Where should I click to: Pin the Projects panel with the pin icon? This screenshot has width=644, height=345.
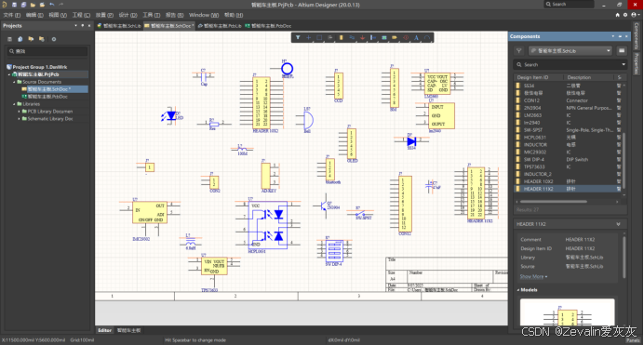[x=83, y=25]
